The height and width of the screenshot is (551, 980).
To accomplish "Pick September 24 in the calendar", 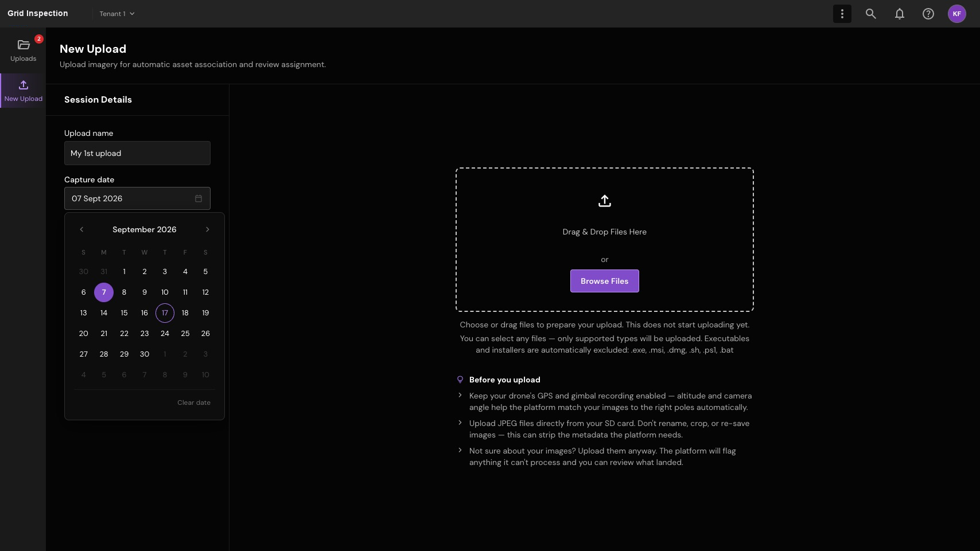I will [x=165, y=334].
